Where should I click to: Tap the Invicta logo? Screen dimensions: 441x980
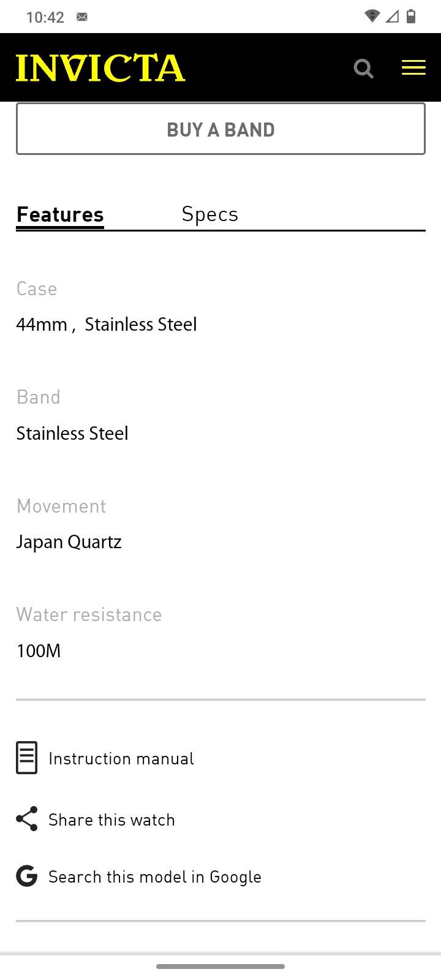(100, 68)
